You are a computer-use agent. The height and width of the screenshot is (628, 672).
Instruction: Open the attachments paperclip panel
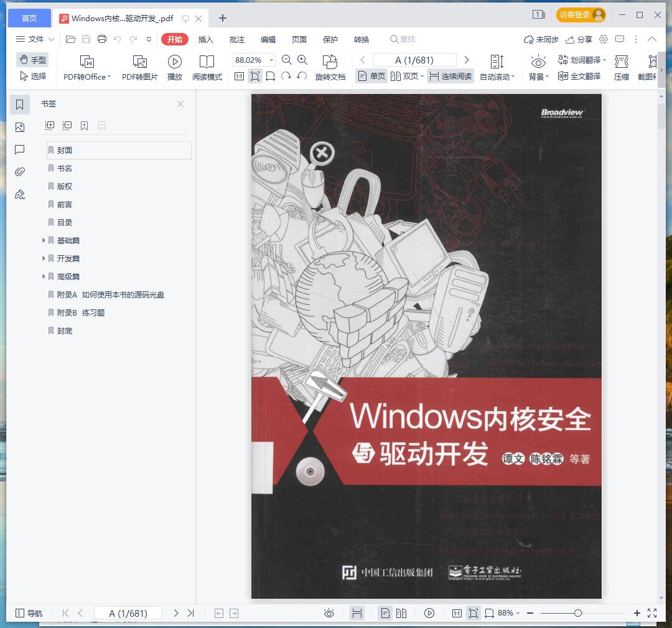click(20, 172)
